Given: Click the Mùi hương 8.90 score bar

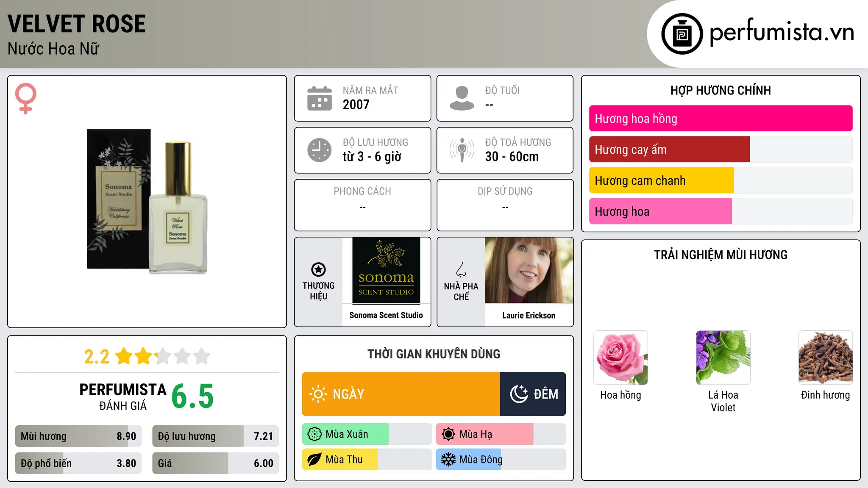Looking at the screenshot, I should [x=78, y=436].
